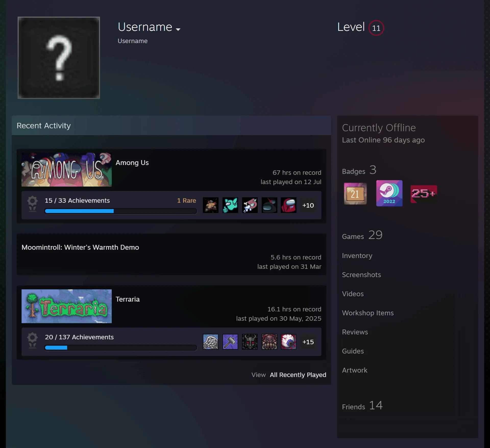Click the profile avatar placeholder image
490x448 pixels.
tap(59, 58)
